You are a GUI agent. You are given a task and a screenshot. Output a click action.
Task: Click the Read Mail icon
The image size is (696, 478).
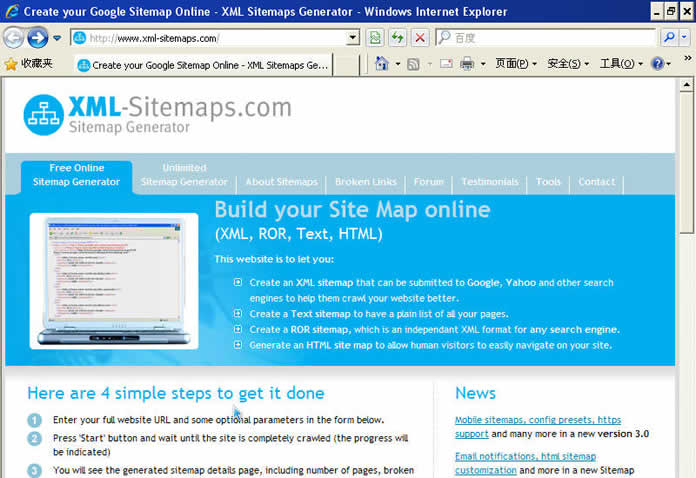(446, 64)
